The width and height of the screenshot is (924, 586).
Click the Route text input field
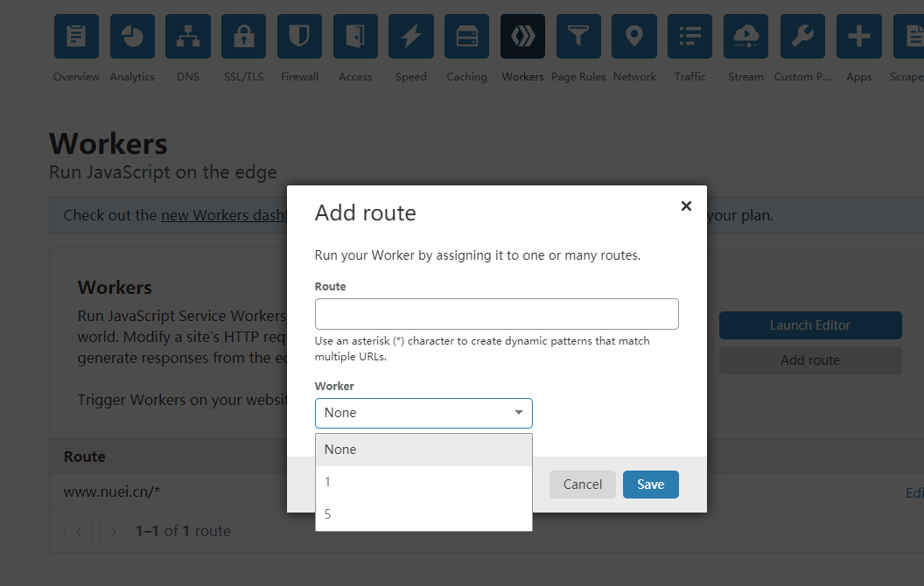(x=496, y=314)
